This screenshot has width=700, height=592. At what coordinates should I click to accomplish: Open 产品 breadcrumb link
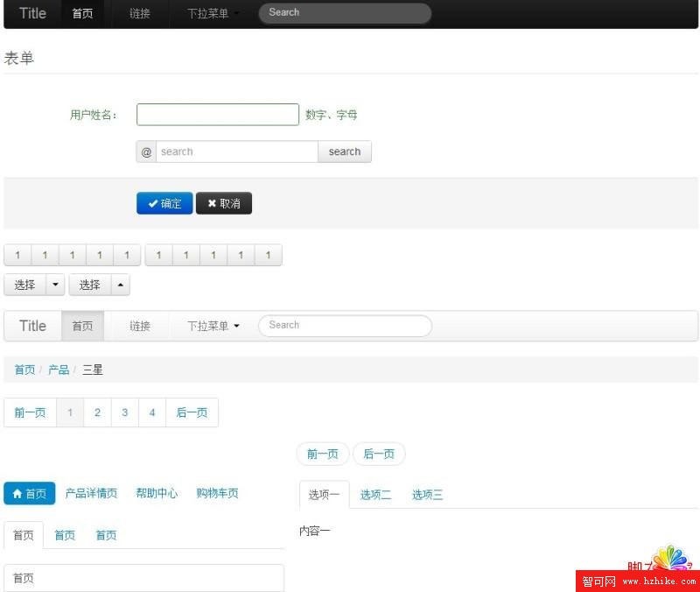(59, 370)
